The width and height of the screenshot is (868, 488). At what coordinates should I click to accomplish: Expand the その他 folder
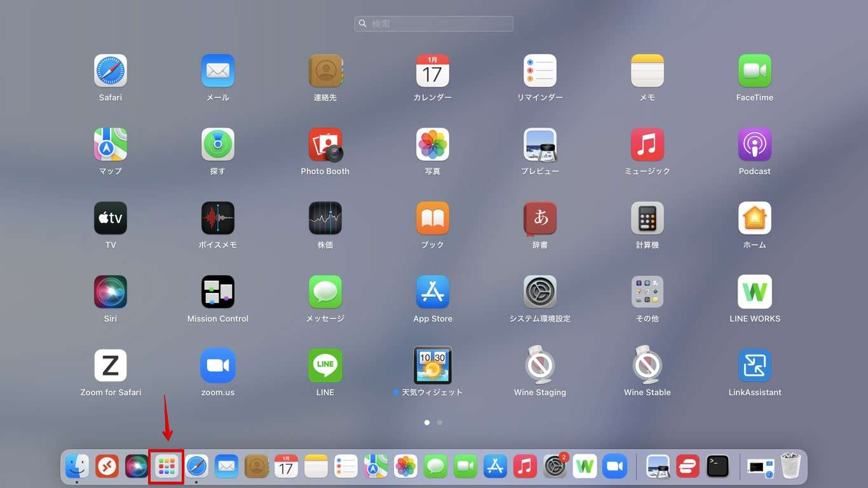[x=648, y=292]
